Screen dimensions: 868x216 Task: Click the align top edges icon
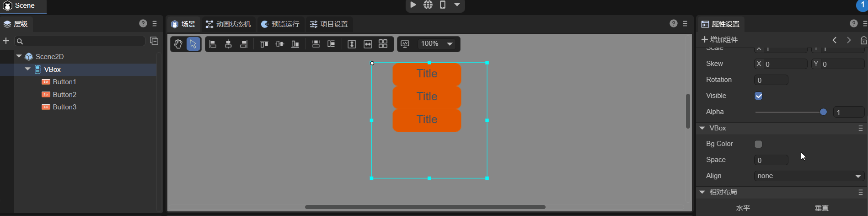(x=264, y=44)
